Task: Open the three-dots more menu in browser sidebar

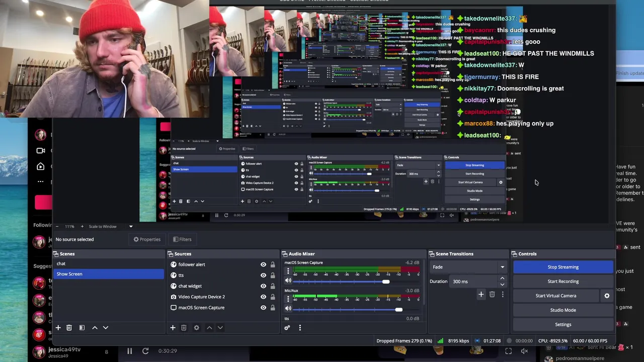Action: coord(41,182)
